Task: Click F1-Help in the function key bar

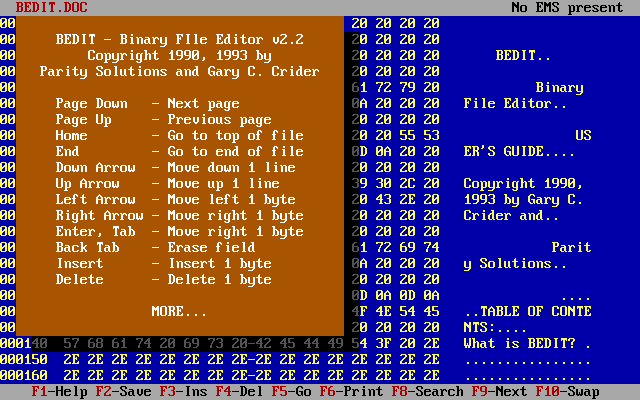Action: pyautogui.click(x=60, y=392)
